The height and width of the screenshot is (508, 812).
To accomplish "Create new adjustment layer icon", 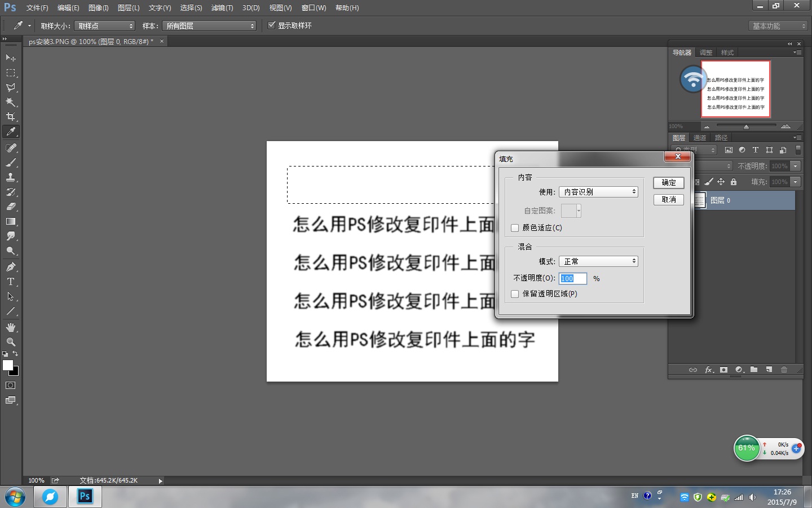I will pos(739,370).
